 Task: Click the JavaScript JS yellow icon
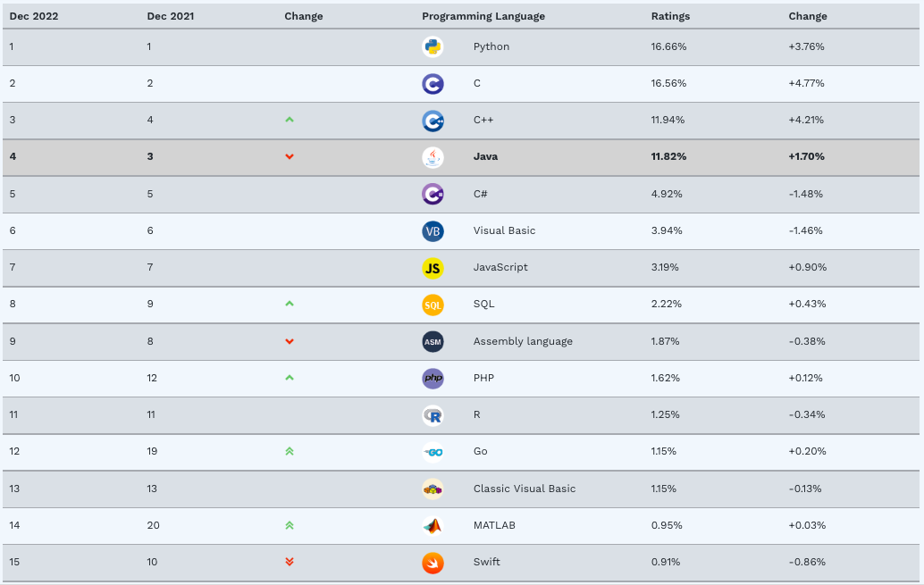pyautogui.click(x=433, y=267)
